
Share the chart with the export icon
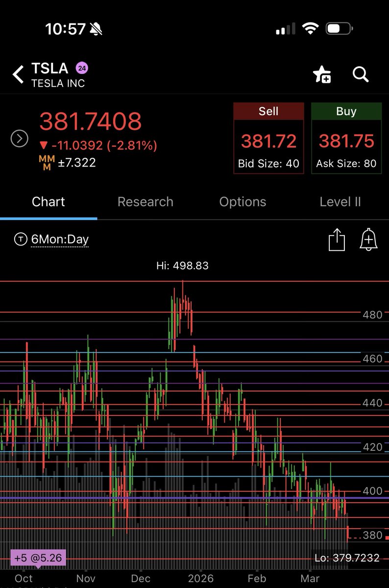coord(337,241)
